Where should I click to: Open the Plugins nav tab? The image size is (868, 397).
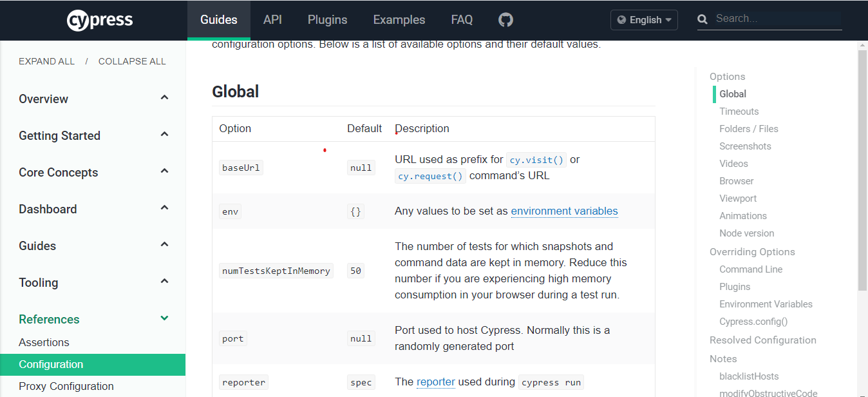pos(327,20)
